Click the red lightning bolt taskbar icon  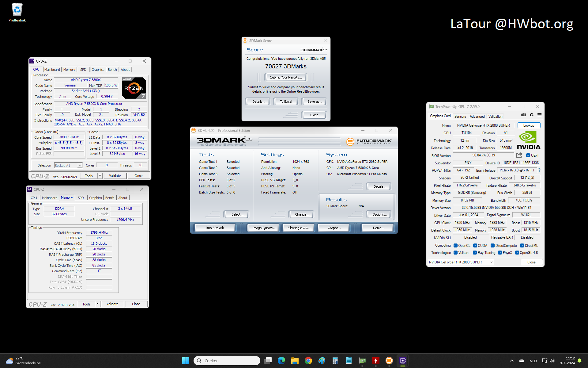tap(376, 361)
